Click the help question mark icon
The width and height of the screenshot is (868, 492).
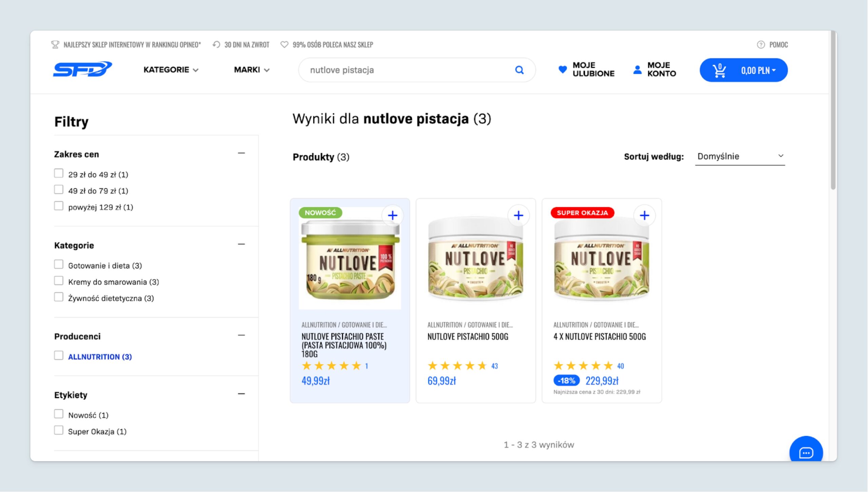point(761,45)
